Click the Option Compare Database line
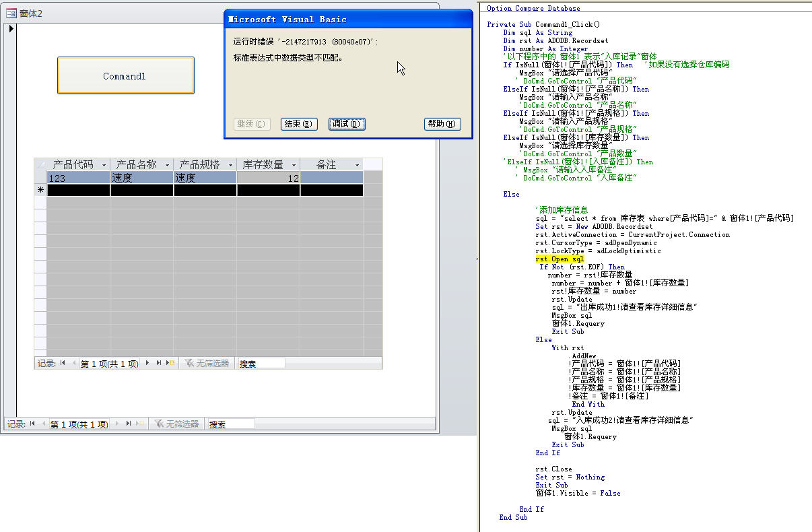Viewport: 812px width, 532px height. [x=533, y=8]
